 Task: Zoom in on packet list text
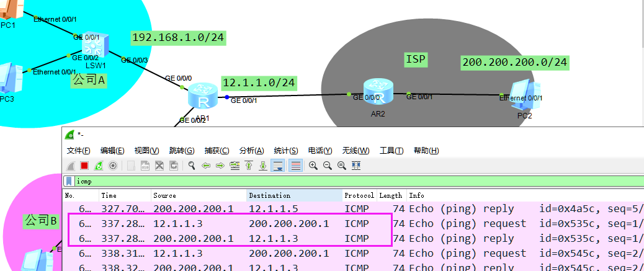313,166
